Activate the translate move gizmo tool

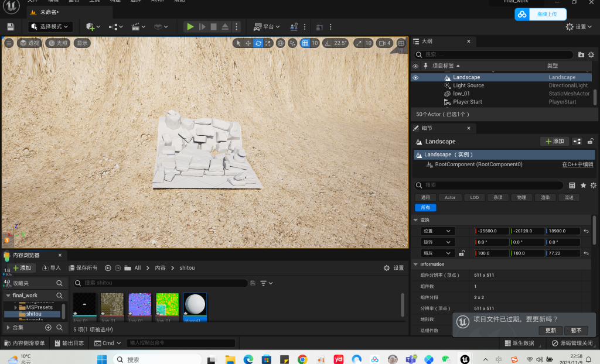pyautogui.click(x=248, y=43)
